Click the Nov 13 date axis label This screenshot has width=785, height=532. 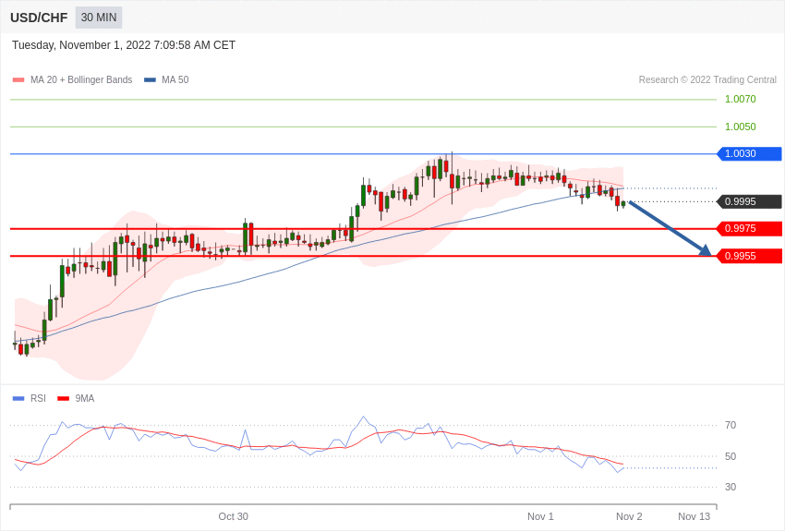click(x=694, y=516)
